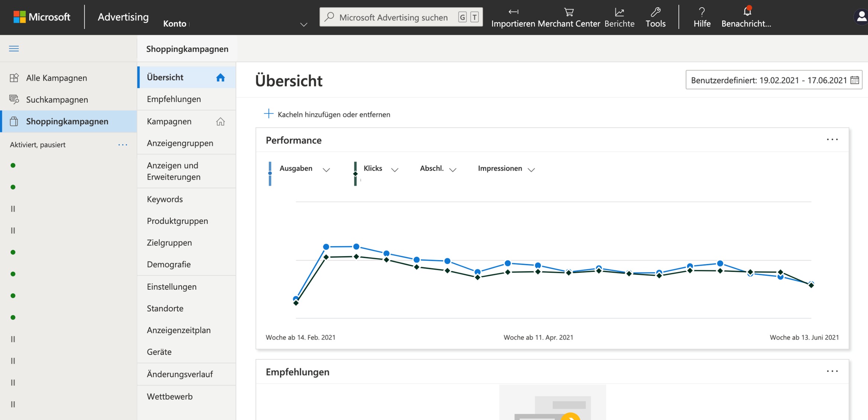Open Zielgruppen page

tap(187, 243)
